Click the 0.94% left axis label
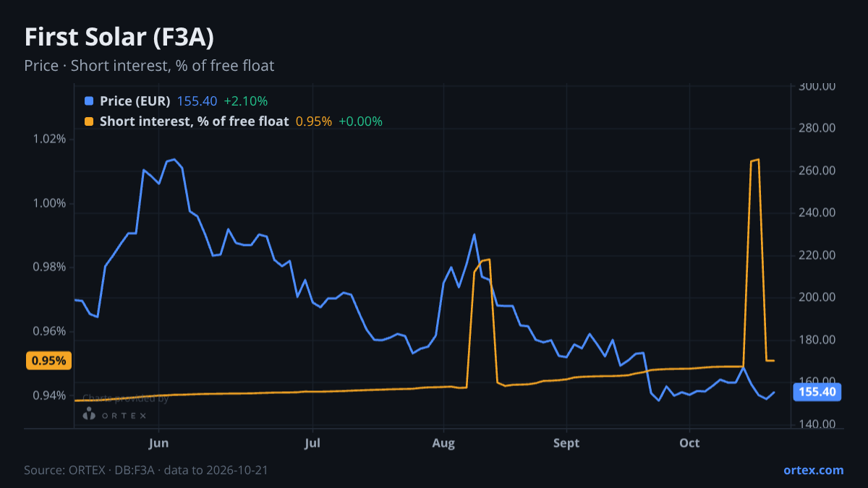 coord(50,395)
